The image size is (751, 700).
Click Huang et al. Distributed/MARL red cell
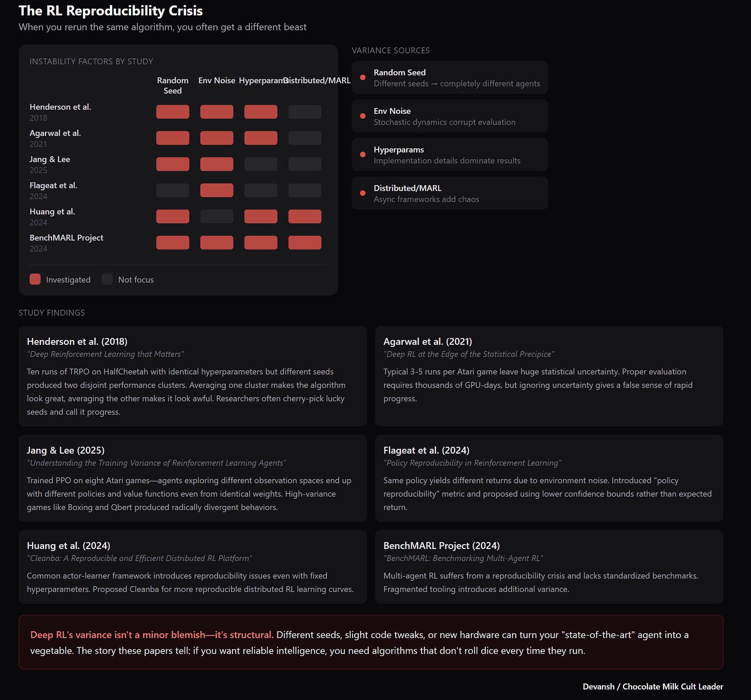tap(305, 216)
